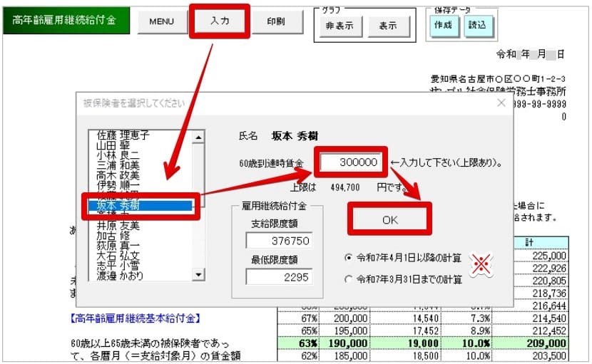Click the 203,500 total cell

(x=531, y=355)
